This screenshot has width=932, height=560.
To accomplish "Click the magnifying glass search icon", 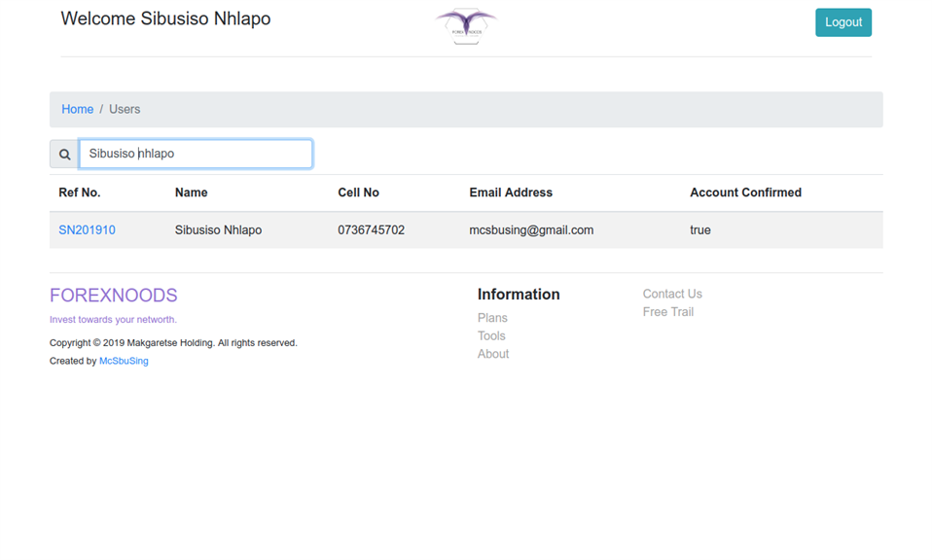I will pyautogui.click(x=64, y=154).
